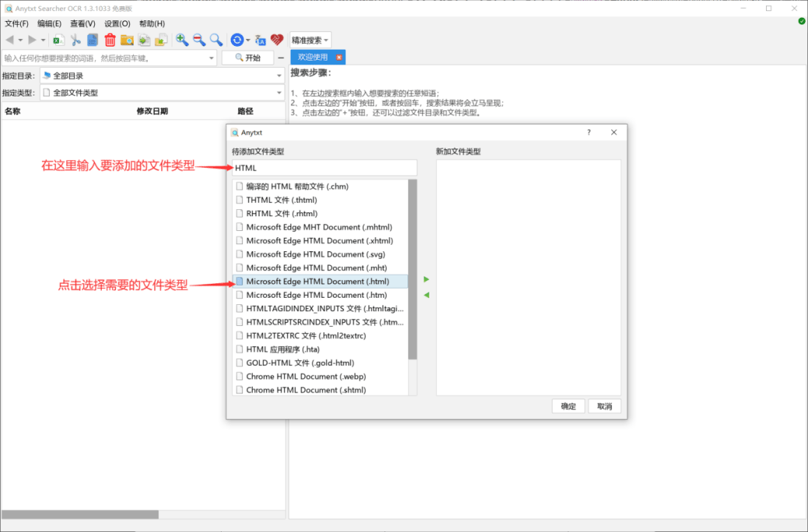Click the blue refresh index icon
808x532 pixels.
coord(236,40)
